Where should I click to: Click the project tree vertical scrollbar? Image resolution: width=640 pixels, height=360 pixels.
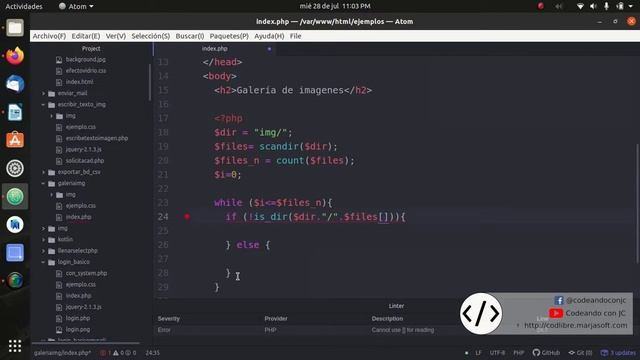click(150, 82)
